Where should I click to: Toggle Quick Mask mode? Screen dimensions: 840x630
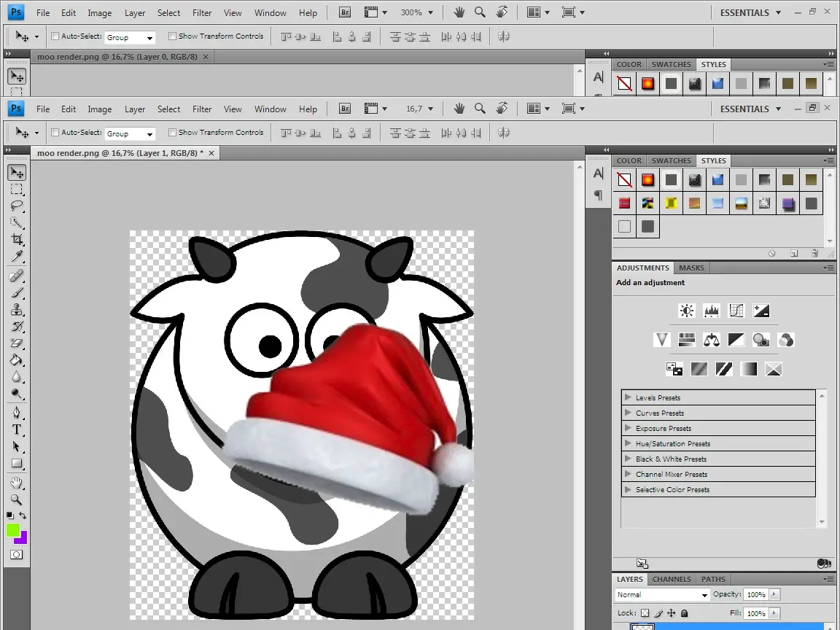[x=17, y=554]
